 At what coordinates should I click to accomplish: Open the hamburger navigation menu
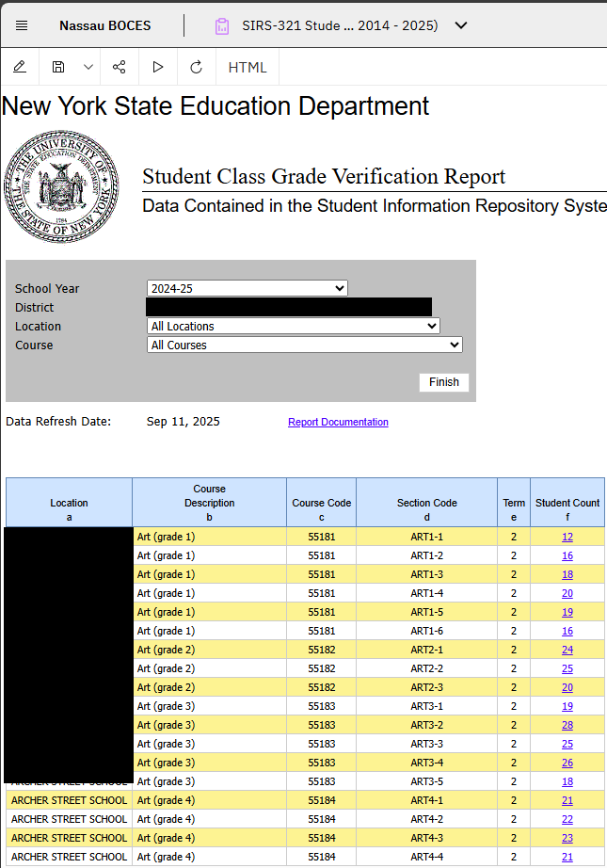click(x=22, y=25)
